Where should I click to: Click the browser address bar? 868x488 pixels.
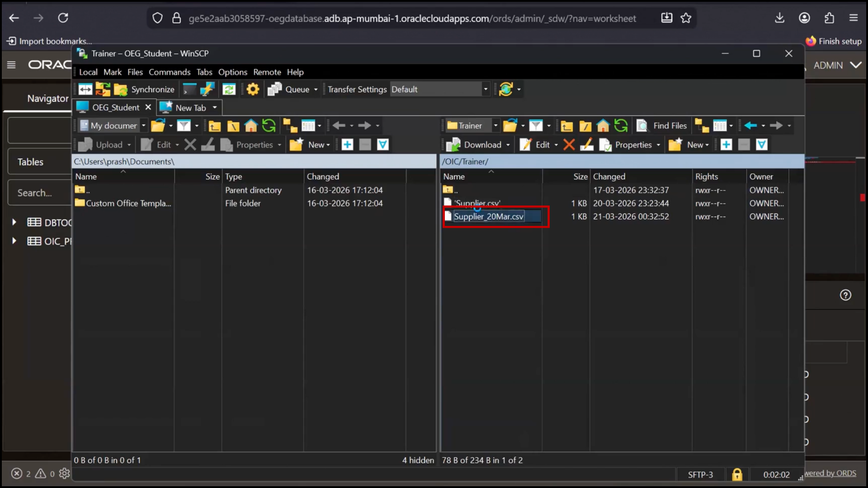(412, 19)
